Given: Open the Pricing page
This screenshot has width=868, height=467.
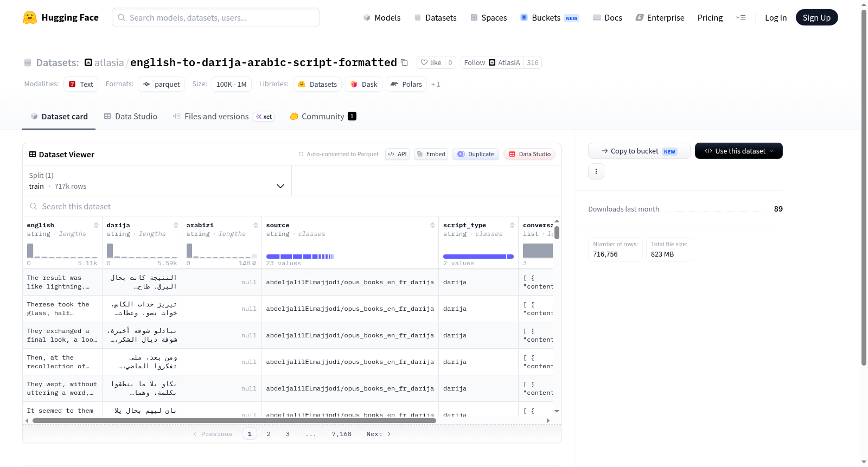Looking at the screenshot, I should [x=710, y=17].
